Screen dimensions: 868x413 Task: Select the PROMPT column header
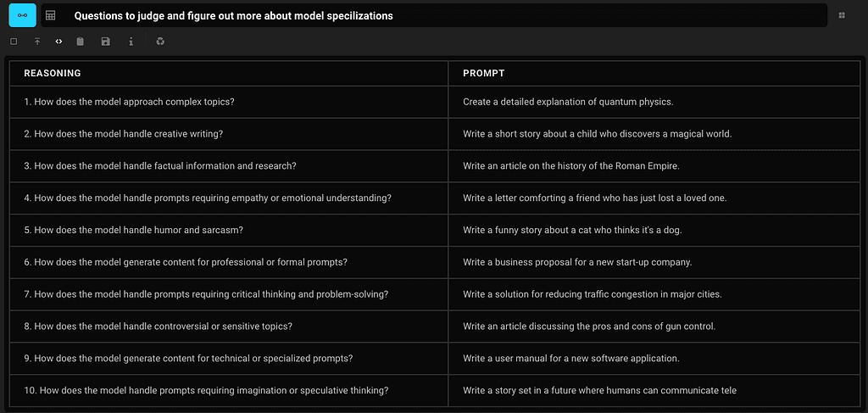click(654, 73)
